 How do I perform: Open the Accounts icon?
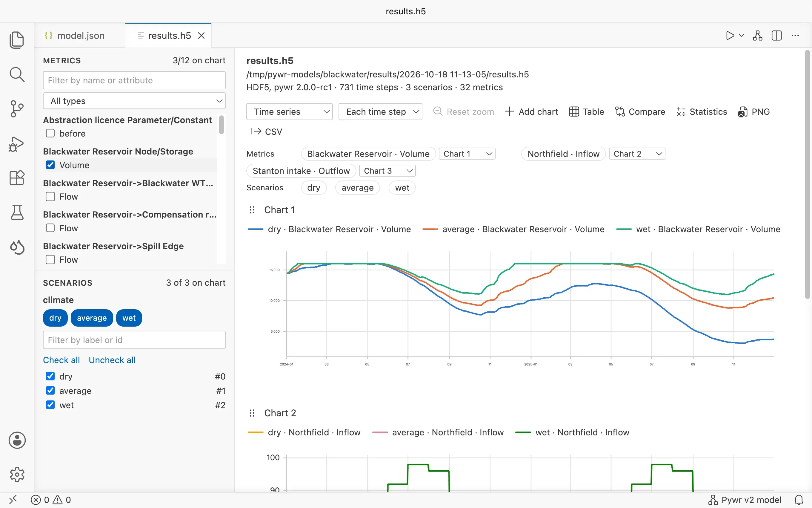click(x=17, y=440)
